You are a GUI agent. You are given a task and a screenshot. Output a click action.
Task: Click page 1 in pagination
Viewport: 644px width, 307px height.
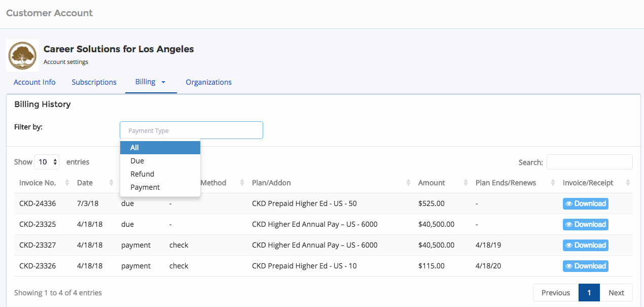[x=589, y=293]
